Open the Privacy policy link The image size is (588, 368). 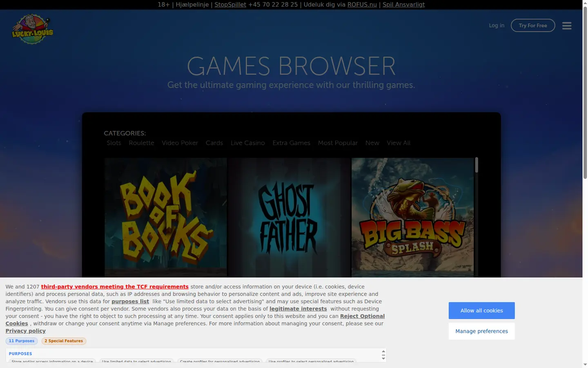[x=25, y=331]
